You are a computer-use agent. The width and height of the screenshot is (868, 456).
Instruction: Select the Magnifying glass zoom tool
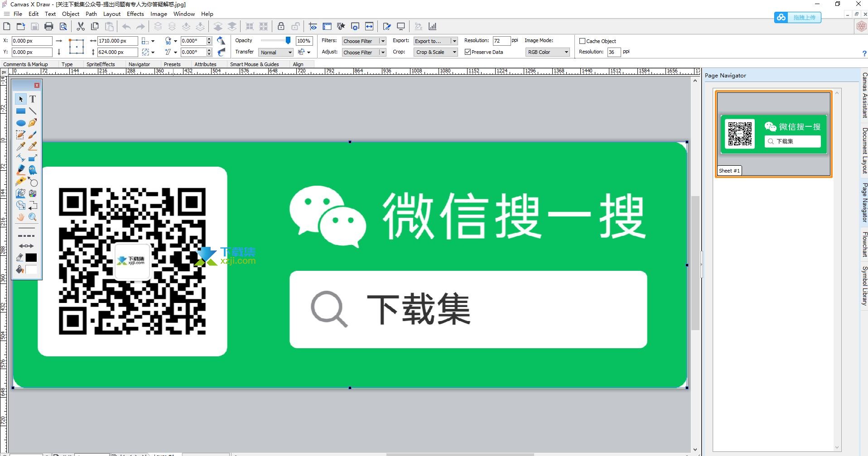click(33, 217)
